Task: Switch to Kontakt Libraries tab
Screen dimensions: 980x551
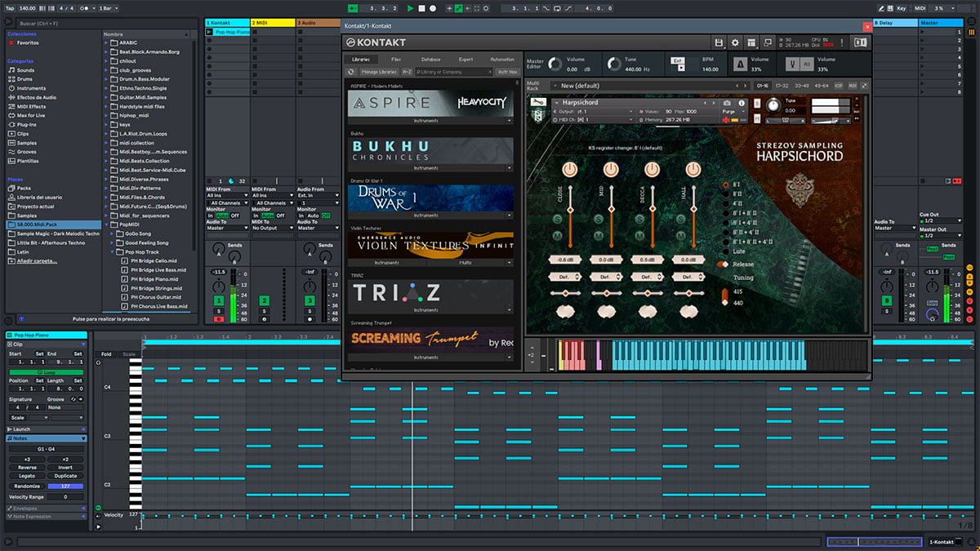Action: [360, 60]
